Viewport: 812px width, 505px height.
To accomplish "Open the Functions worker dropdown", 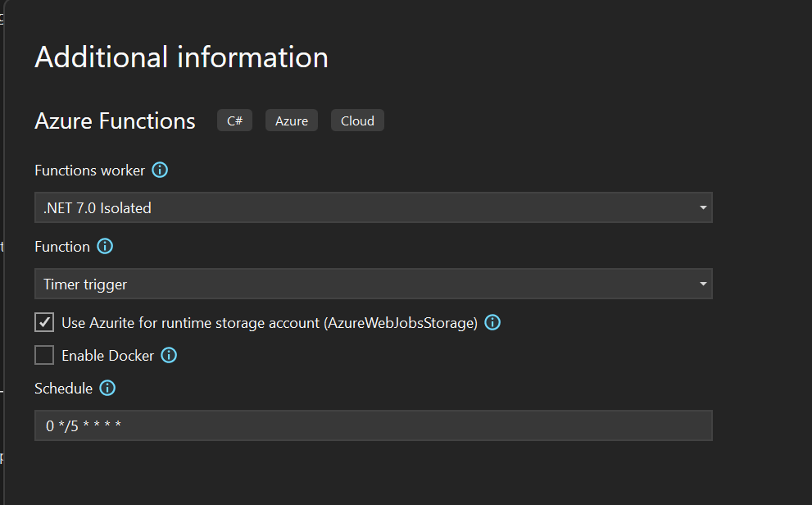I will click(x=374, y=207).
